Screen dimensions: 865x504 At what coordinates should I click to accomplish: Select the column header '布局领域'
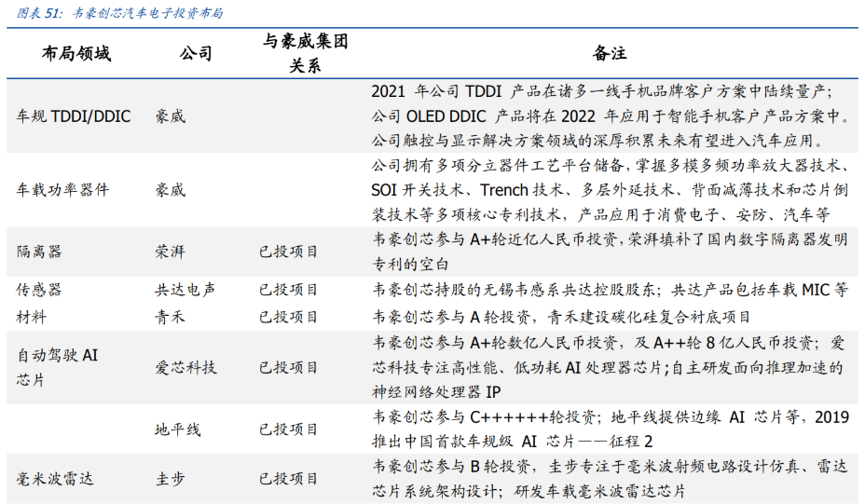[x=76, y=53]
